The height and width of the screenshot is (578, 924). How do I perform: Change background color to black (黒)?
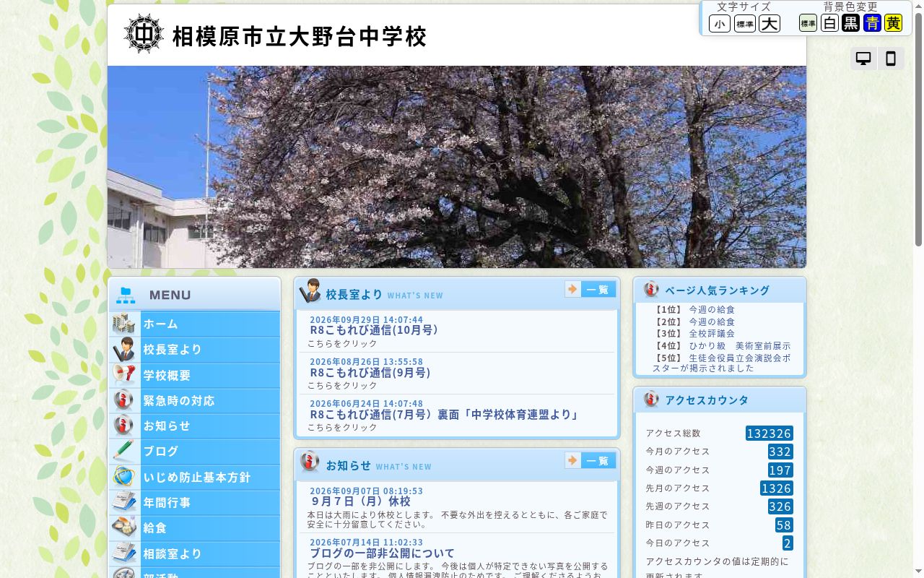[x=851, y=23]
